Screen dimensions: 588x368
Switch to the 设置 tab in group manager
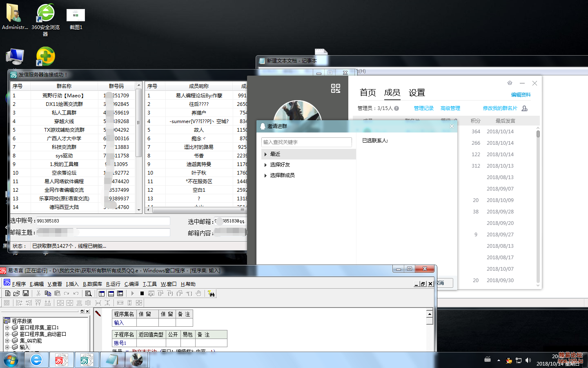tap(416, 93)
